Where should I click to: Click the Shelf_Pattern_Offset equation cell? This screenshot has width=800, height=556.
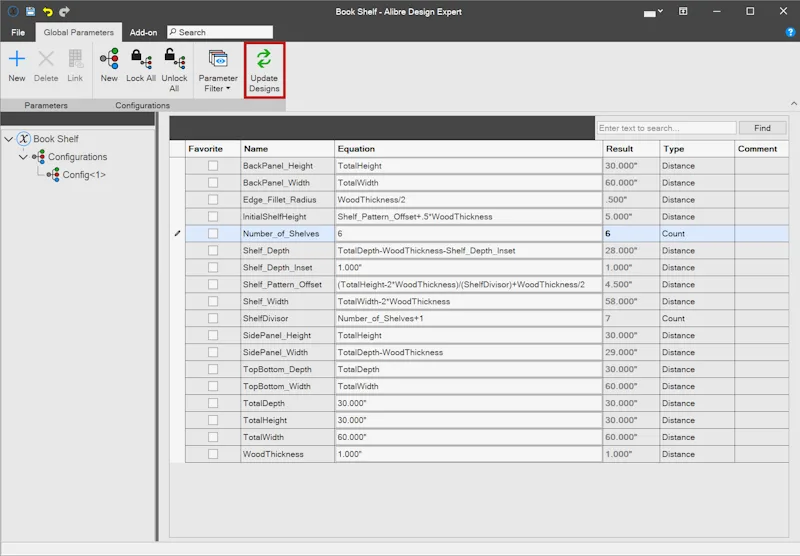(468, 285)
